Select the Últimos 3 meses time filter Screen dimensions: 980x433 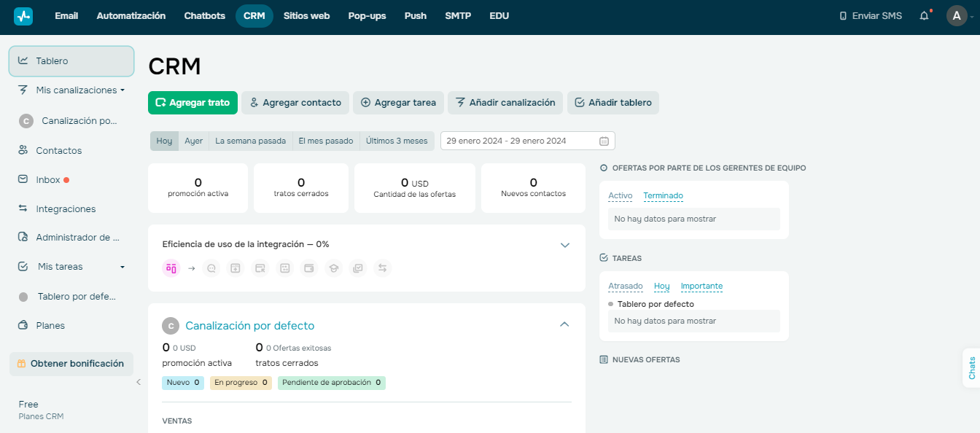coord(396,141)
